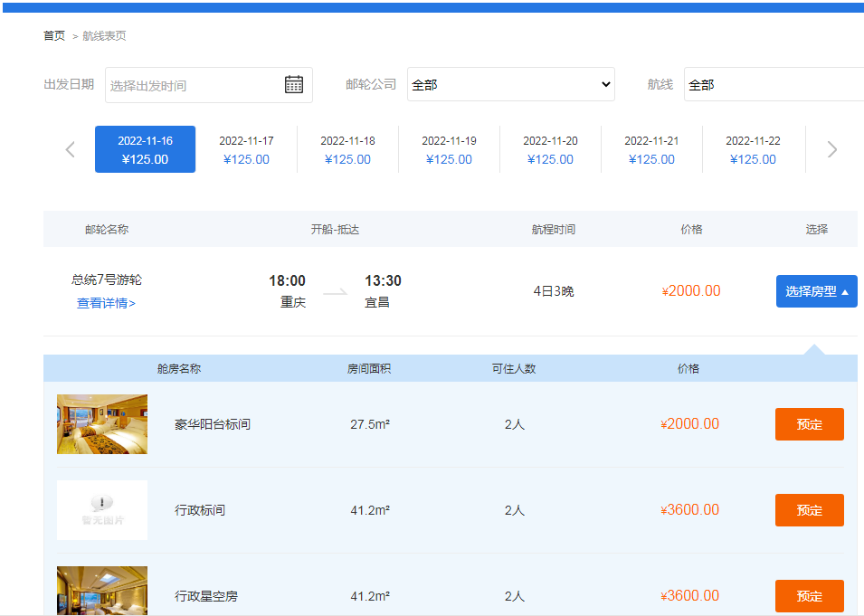Click the left arrow to show earlier dates
The width and height of the screenshot is (864, 616).
coord(71,149)
